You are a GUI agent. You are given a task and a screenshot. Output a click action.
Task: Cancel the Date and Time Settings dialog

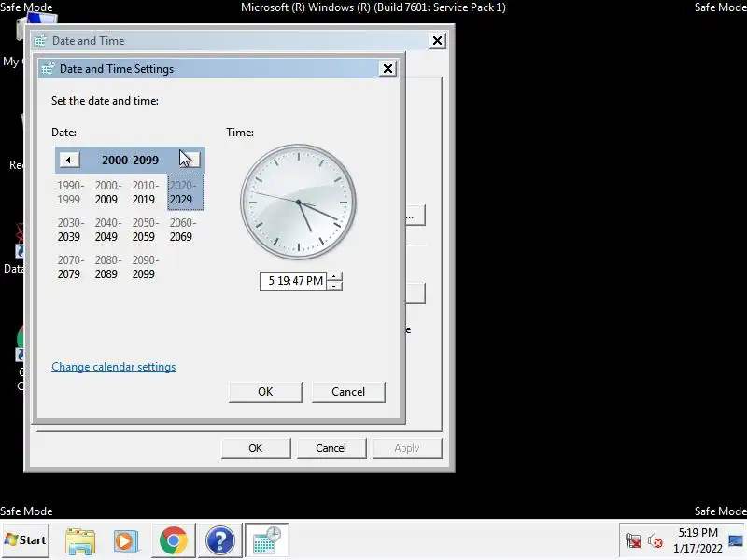(x=348, y=392)
